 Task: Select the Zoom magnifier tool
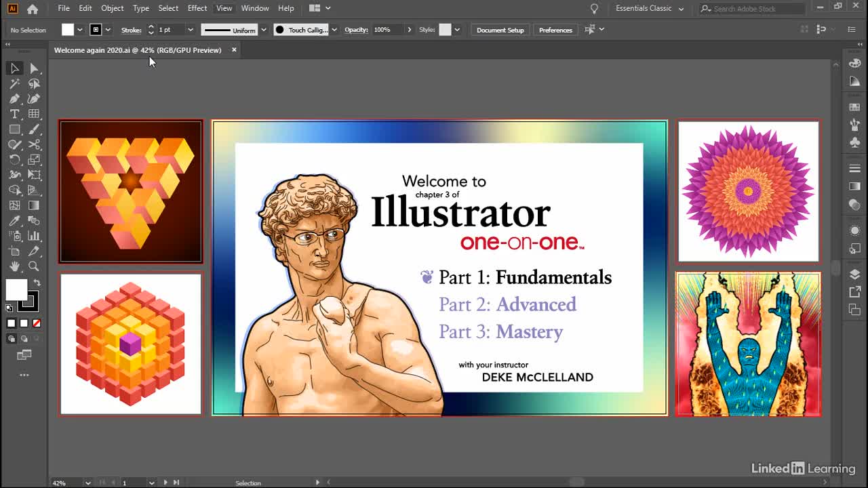tap(34, 266)
